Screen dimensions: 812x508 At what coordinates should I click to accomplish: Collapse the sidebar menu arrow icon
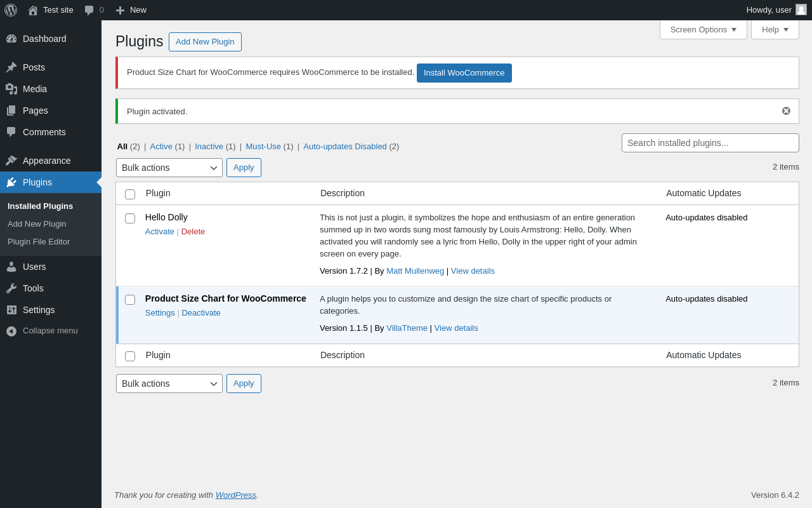coord(11,331)
